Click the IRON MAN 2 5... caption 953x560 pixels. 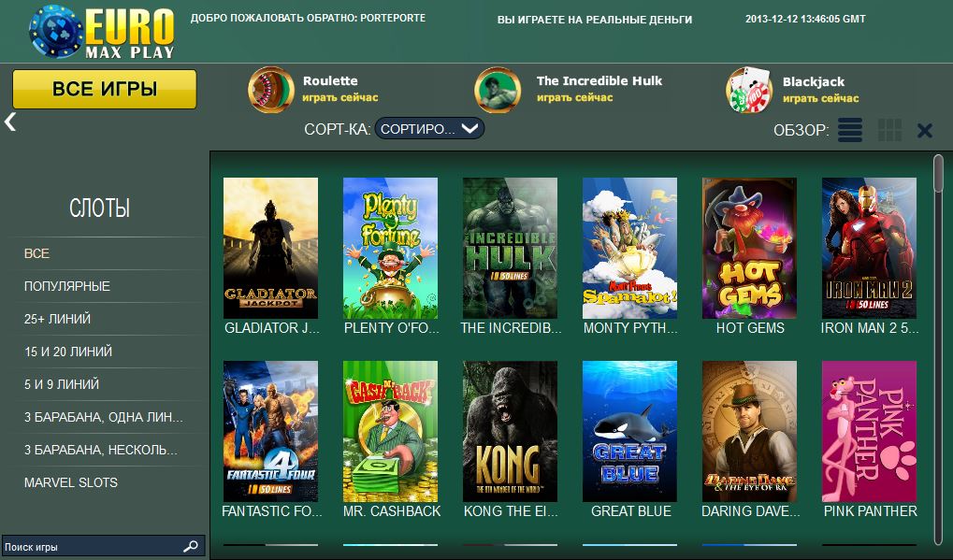pyautogui.click(x=870, y=328)
